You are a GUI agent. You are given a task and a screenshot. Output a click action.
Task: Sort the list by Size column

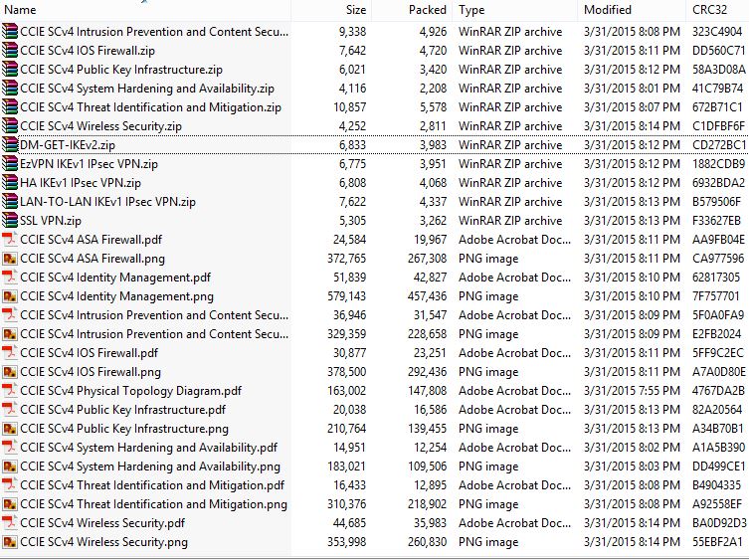(331, 10)
